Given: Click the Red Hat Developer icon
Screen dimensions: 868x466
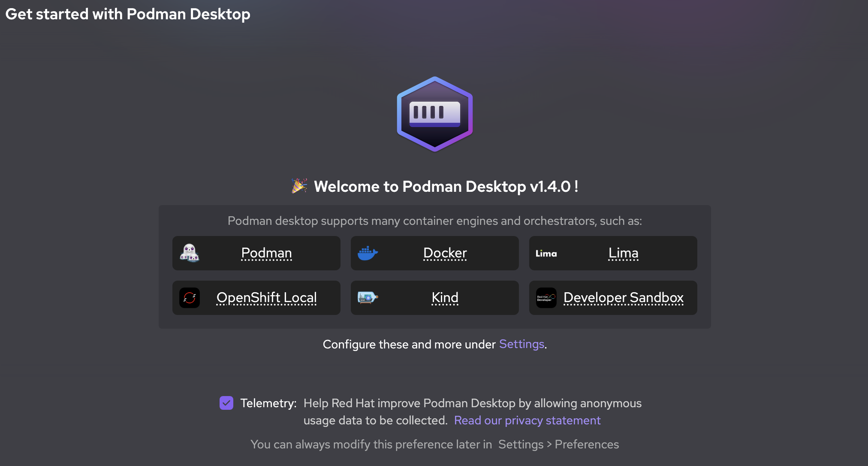Looking at the screenshot, I should [x=546, y=298].
